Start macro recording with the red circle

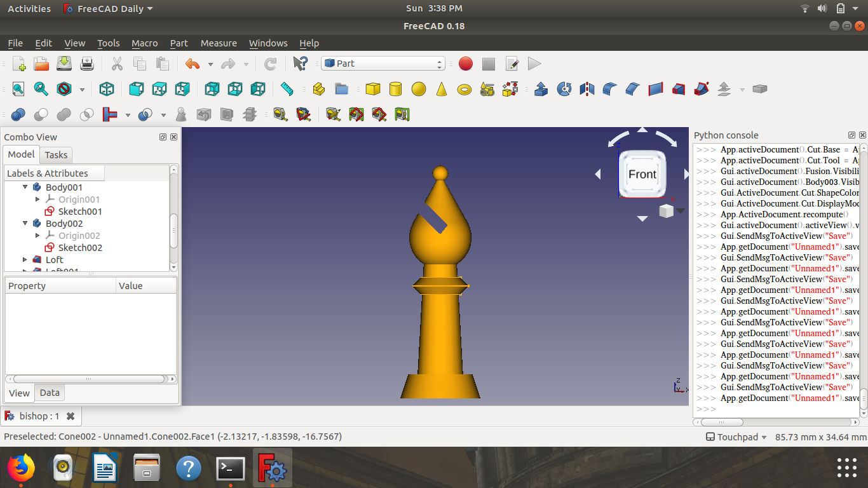(x=466, y=64)
